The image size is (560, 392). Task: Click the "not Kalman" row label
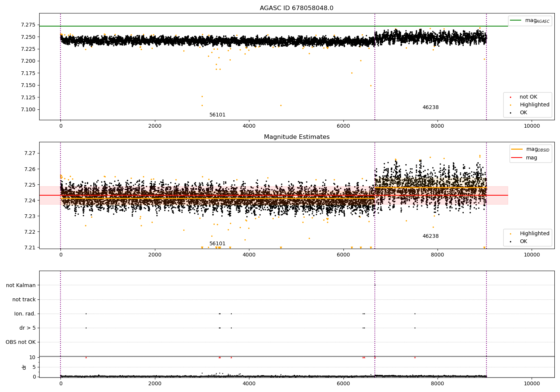point(21,286)
